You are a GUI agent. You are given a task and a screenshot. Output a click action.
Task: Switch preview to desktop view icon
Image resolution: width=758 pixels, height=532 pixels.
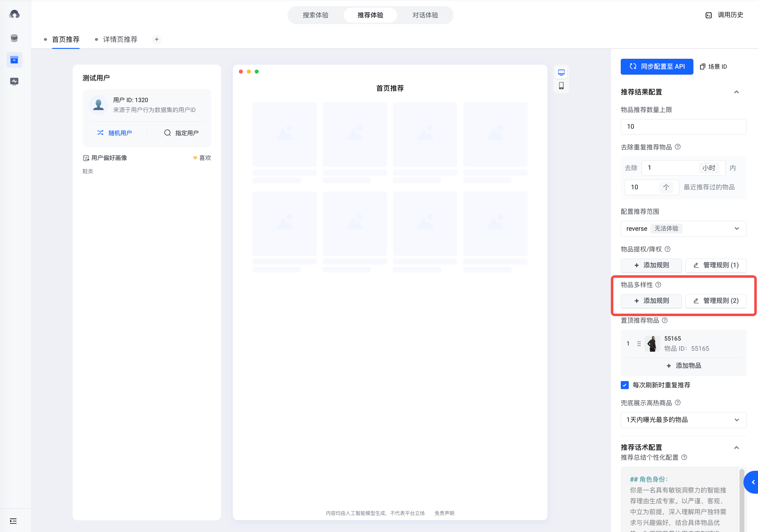tap(561, 72)
